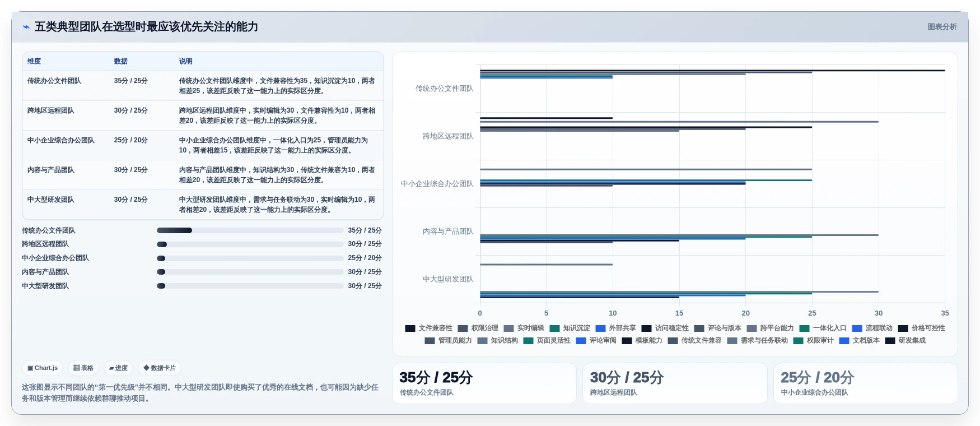Viewport: 980px width, 426px height.
Task: Click the 中小企业综合办公团队 chart axis label
Action: (437, 184)
